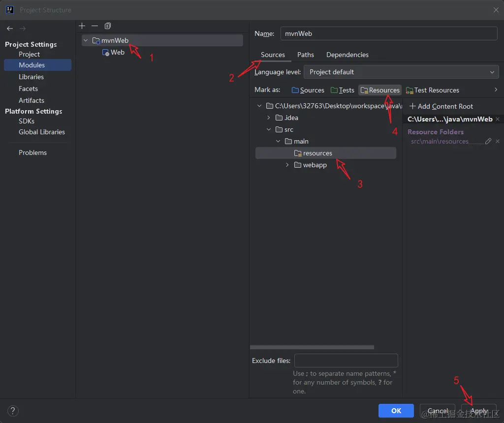Image resolution: width=504 pixels, height=423 pixels.
Task: Remove selected module with minus icon
Action: point(94,26)
